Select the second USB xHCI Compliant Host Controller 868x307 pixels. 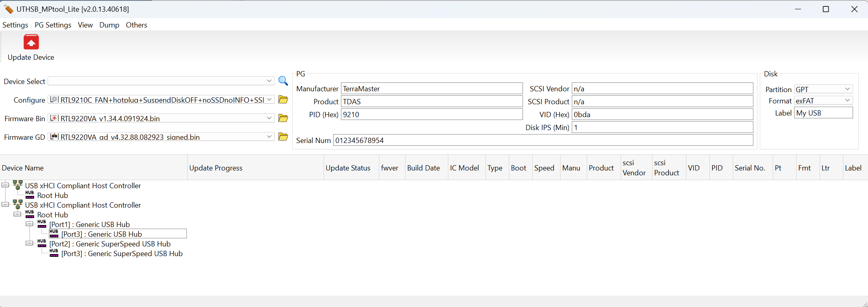(x=83, y=205)
